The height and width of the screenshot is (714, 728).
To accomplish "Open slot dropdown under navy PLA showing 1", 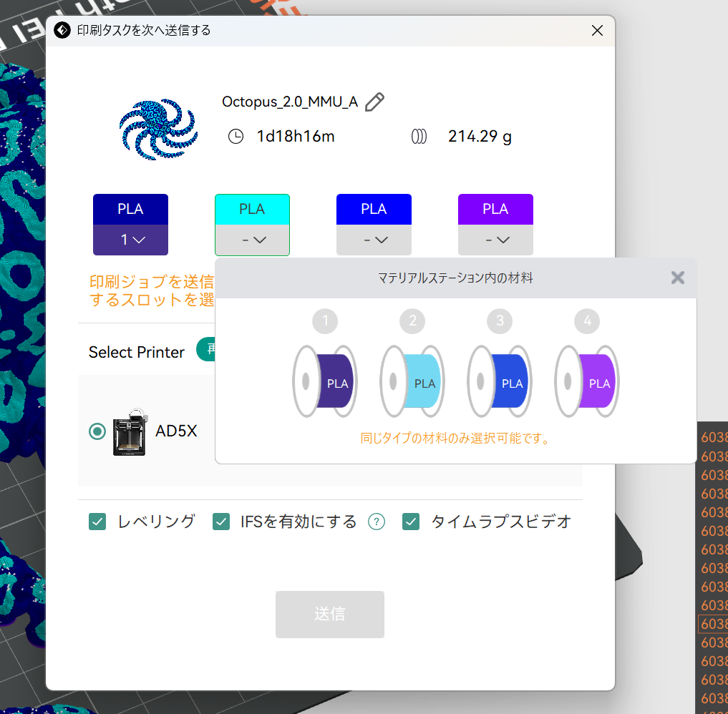I will (x=130, y=240).
